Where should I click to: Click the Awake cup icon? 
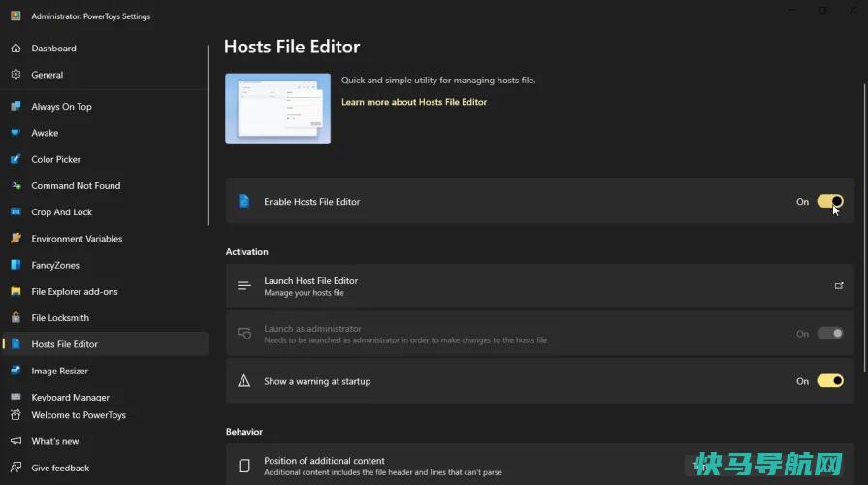16,132
